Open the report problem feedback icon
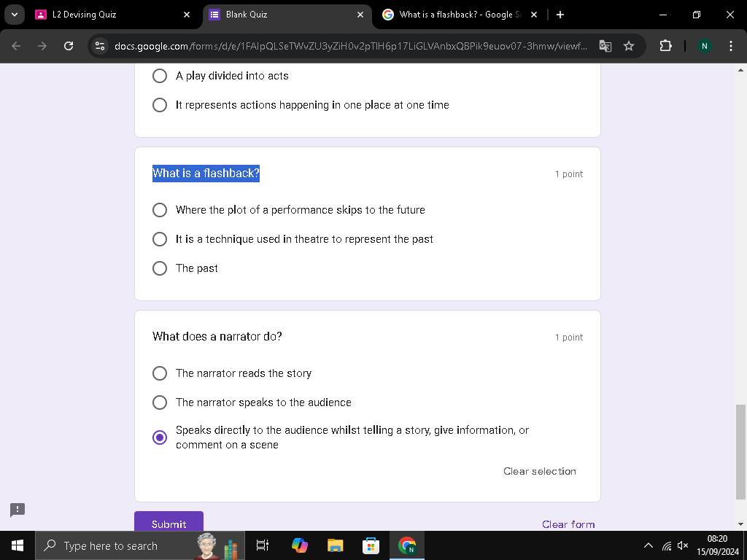This screenshot has width=747, height=560. pyautogui.click(x=18, y=510)
